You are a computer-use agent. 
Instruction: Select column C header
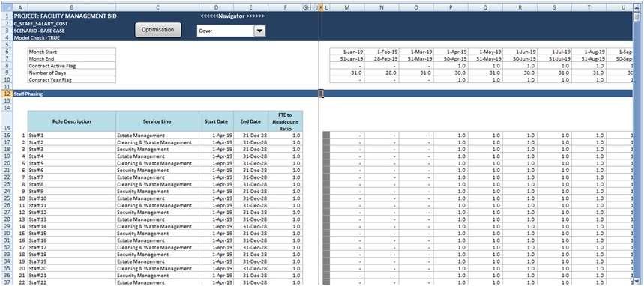pyautogui.click(x=157, y=7)
